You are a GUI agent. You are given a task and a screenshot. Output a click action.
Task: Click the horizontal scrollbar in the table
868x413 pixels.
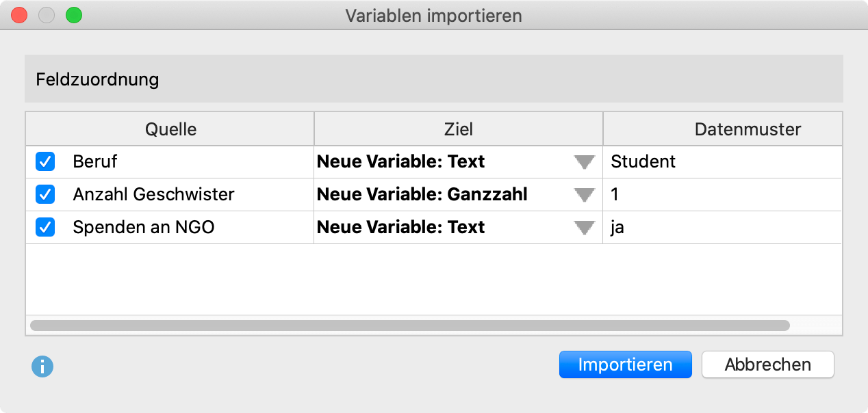[x=409, y=325]
